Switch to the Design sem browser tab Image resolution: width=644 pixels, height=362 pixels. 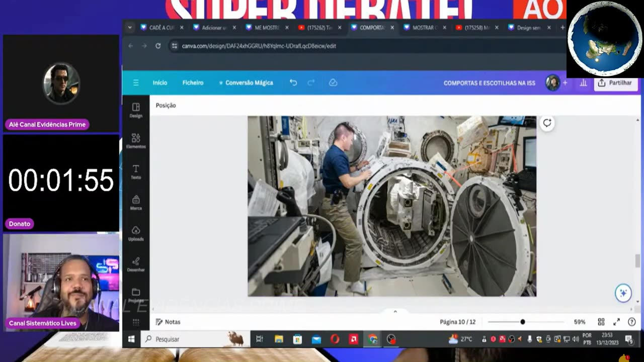pos(529,28)
